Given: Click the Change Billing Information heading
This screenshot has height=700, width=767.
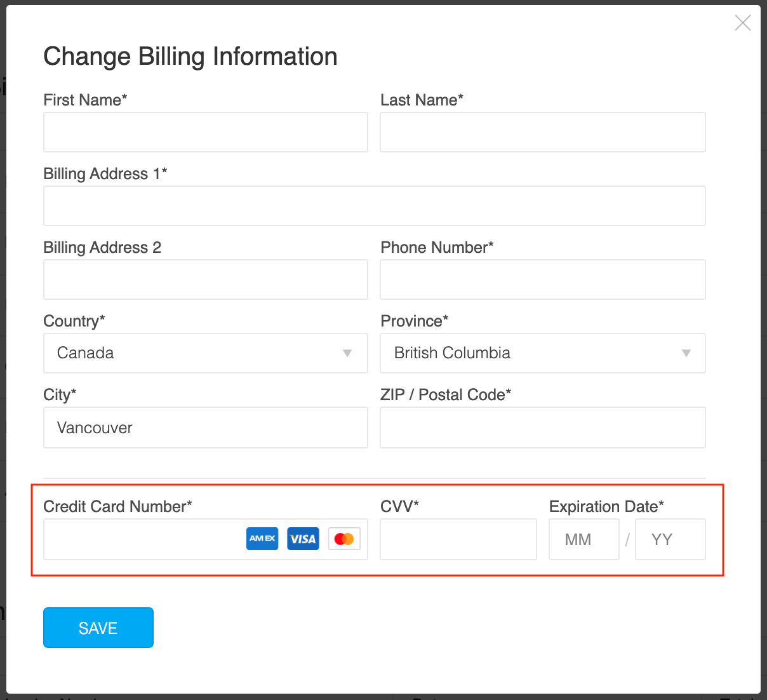Looking at the screenshot, I should click(x=190, y=57).
